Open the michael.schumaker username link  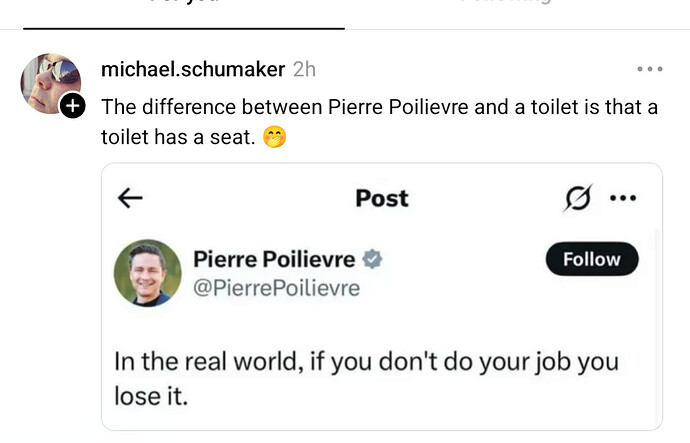(193, 70)
